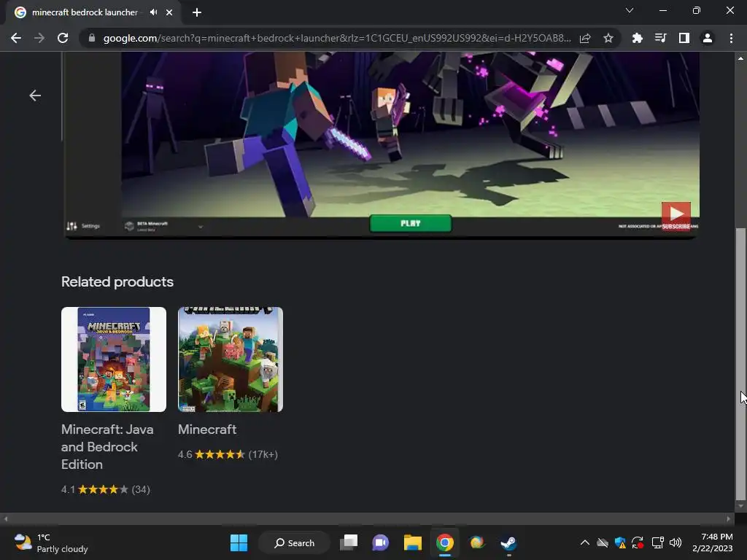Open the Extensions puzzle icon
The height and width of the screenshot is (560, 747).
click(637, 38)
